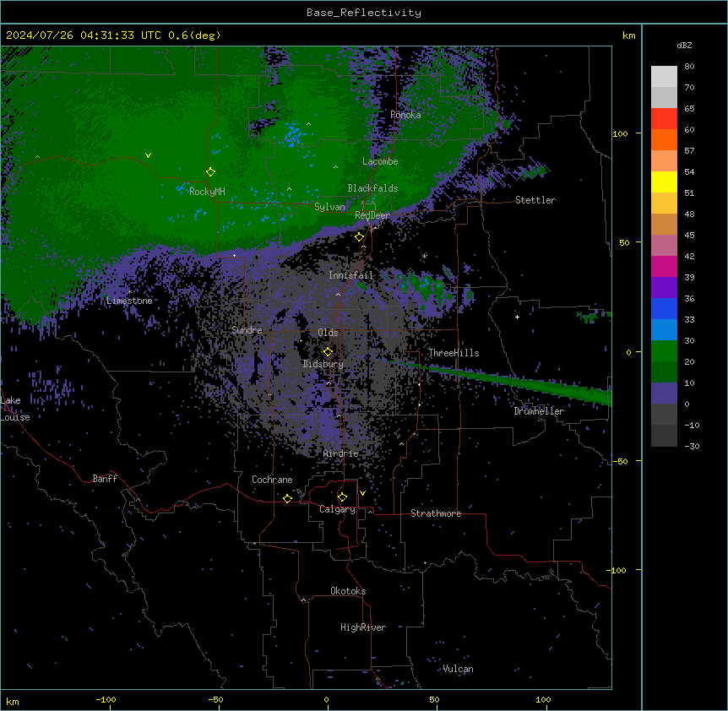Pick the purple 36 dBZ legend color
728x711 pixels.
point(664,287)
